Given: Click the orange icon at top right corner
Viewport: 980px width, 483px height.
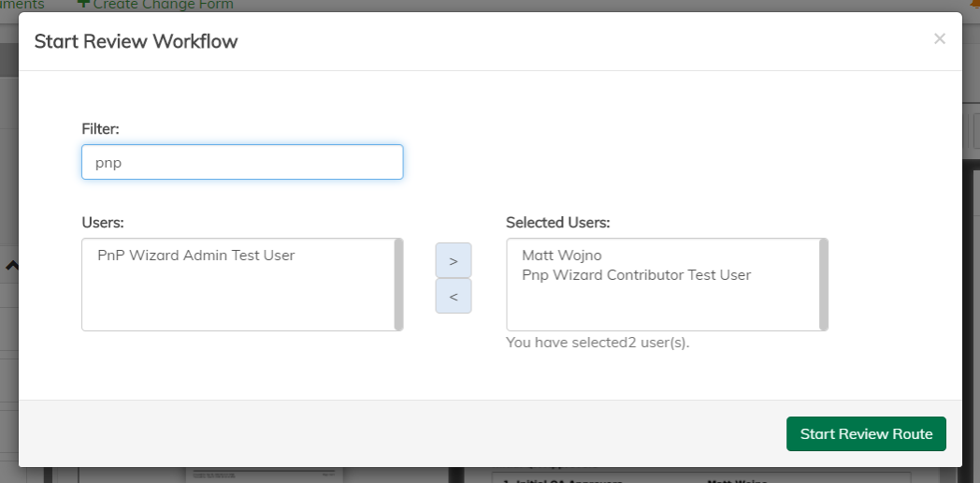Looking at the screenshot, I should point(974,4).
